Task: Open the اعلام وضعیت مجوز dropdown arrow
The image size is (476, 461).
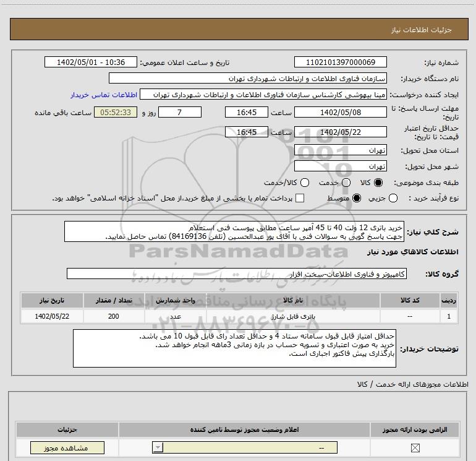Action: click(x=158, y=447)
